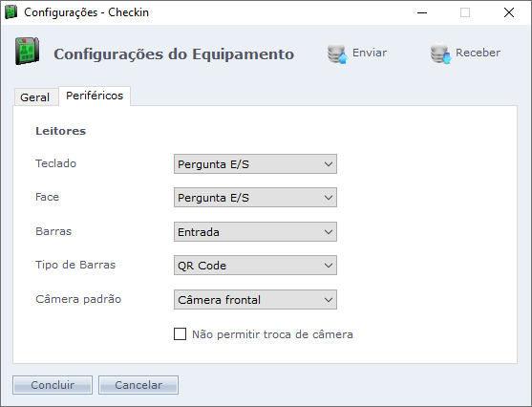Viewport: 532px width, 407px height.
Task: Click the Receber text label
Action: [x=478, y=53]
